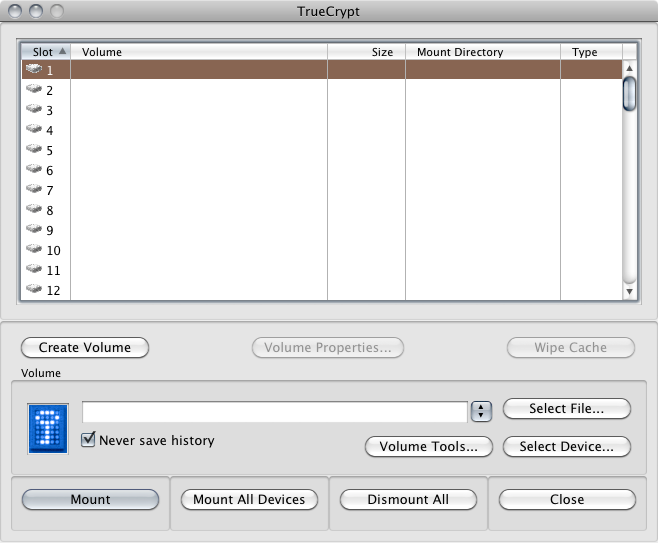Select the drive icon for slot 1
Image resolution: width=658 pixels, height=543 pixels.
tap(34, 68)
